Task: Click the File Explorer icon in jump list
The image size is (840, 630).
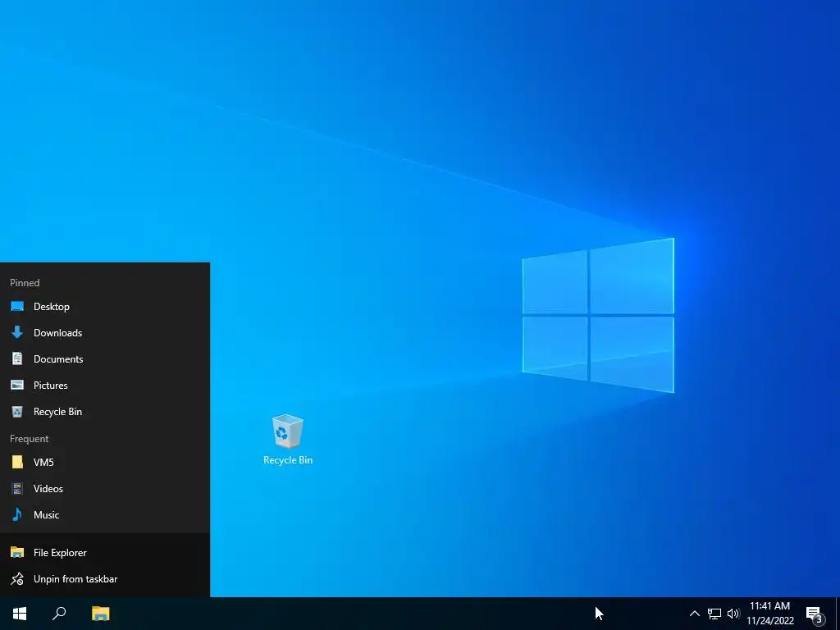Action: (17, 552)
